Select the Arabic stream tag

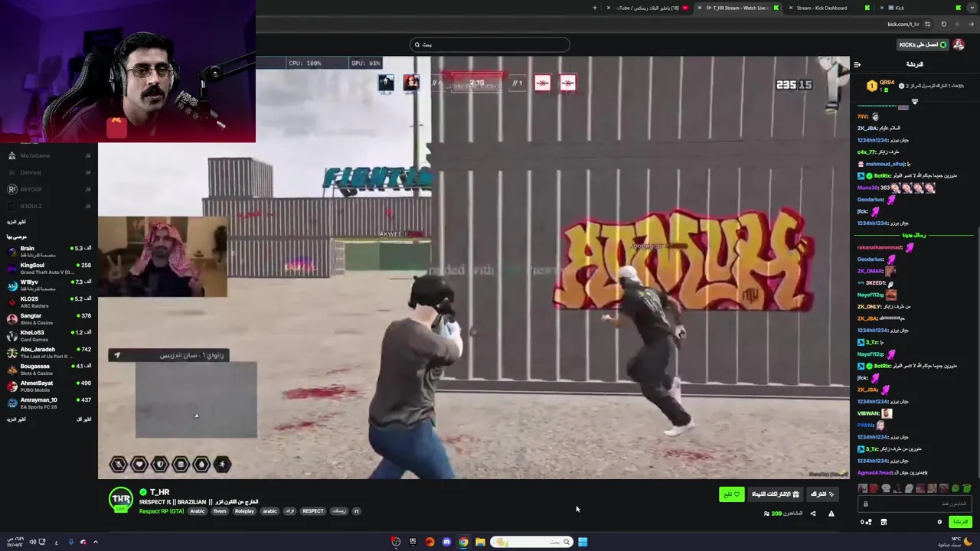pyautogui.click(x=198, y=511)
